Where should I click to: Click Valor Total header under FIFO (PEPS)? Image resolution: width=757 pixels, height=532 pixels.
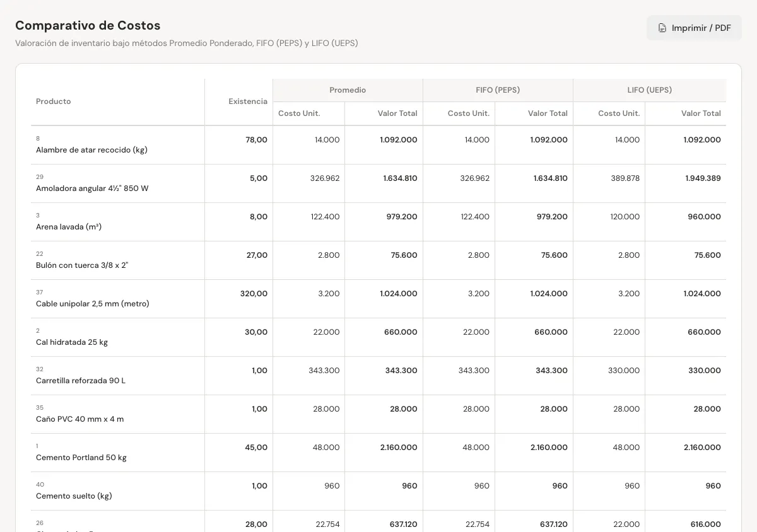pyautogui.click(x=548, y=113)
